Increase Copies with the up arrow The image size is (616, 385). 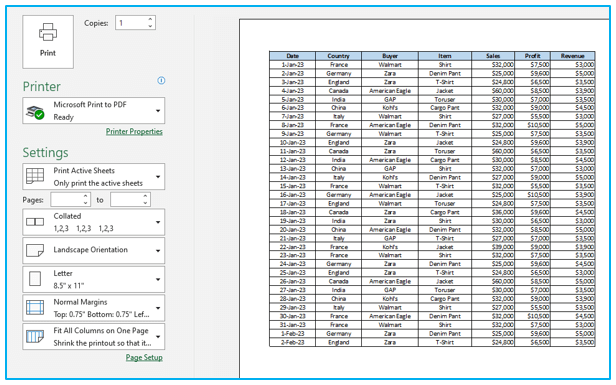(150, 19)
